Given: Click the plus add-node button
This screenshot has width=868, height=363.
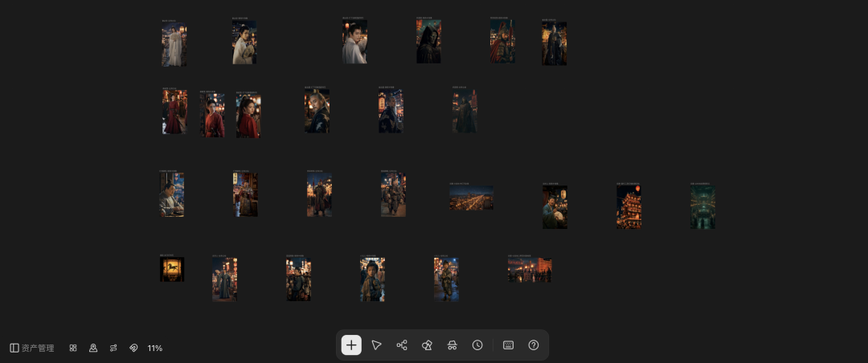Looking at the screenshot, I should coord(351,345).
